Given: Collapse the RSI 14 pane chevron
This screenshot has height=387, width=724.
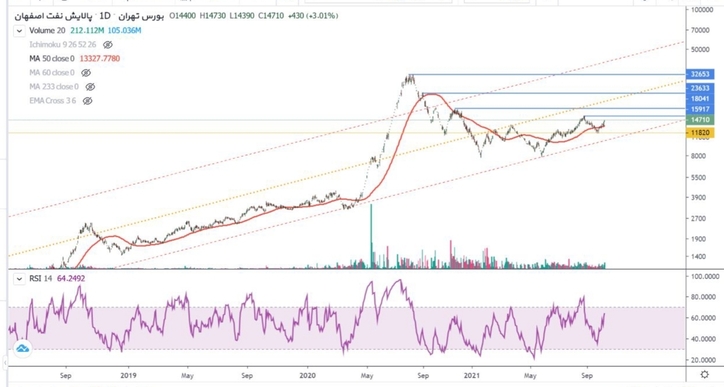Looking at the screenshot, I should coord(19,279).
